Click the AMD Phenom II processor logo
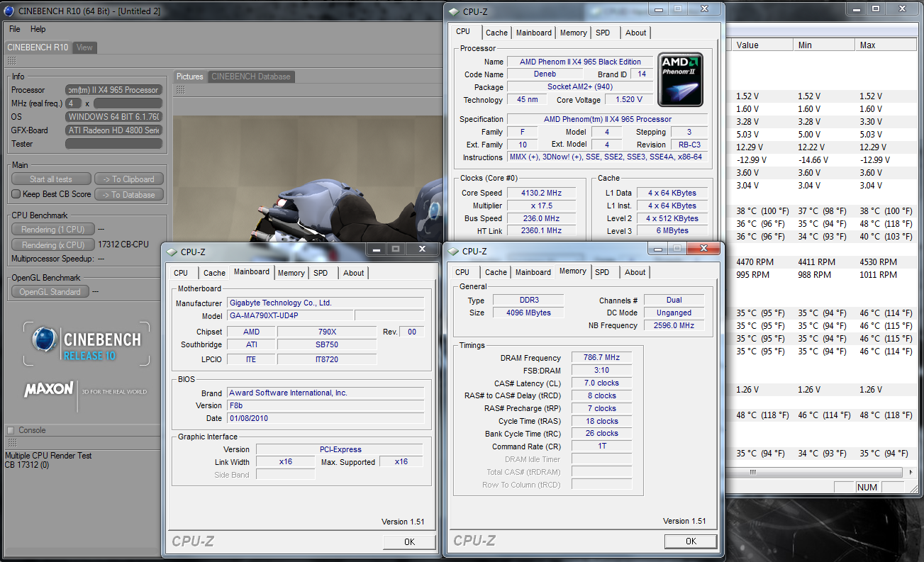Screen dimensions: 924x562 pyautogui.click(x=680, y=79)
